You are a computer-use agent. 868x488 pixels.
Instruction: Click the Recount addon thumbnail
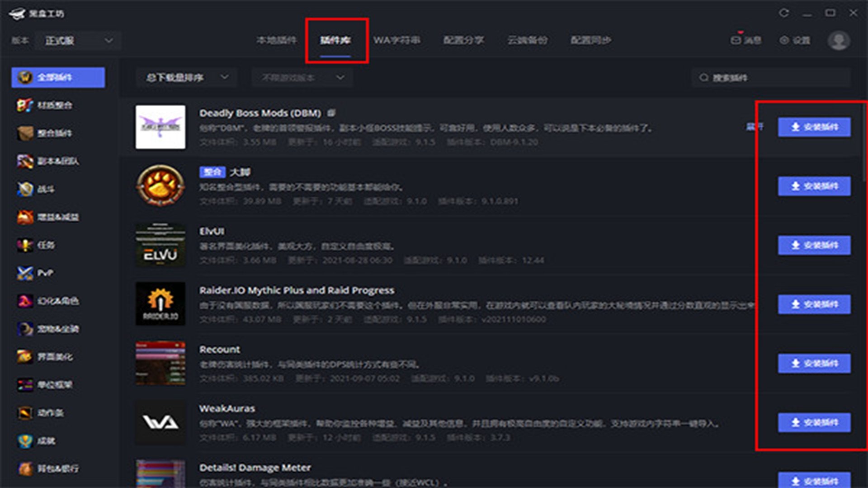[160, 363]
